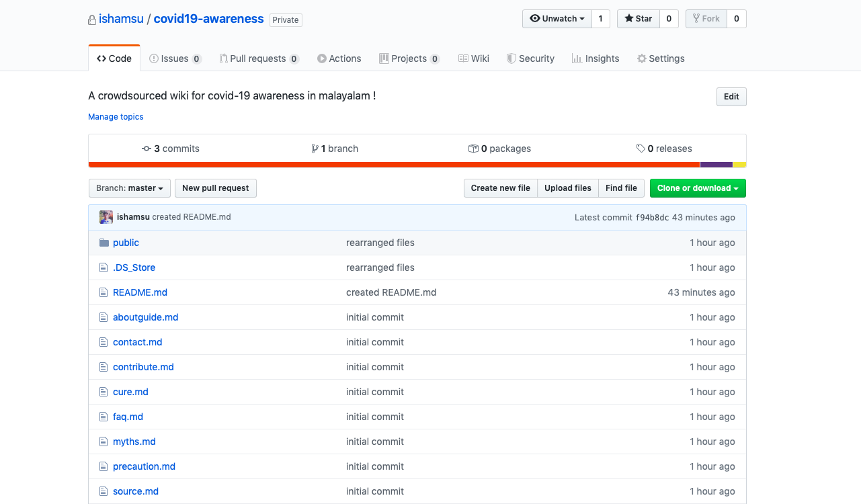Screen dimensions: 861x504
Task: Click the fork count 0
Action: [x=737, y=19]
